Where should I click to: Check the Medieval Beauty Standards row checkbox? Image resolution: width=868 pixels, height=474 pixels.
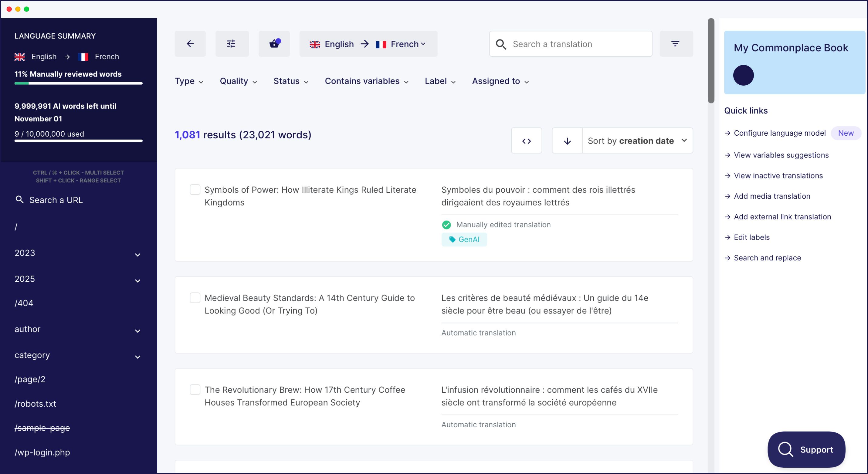tap(195, 298)
